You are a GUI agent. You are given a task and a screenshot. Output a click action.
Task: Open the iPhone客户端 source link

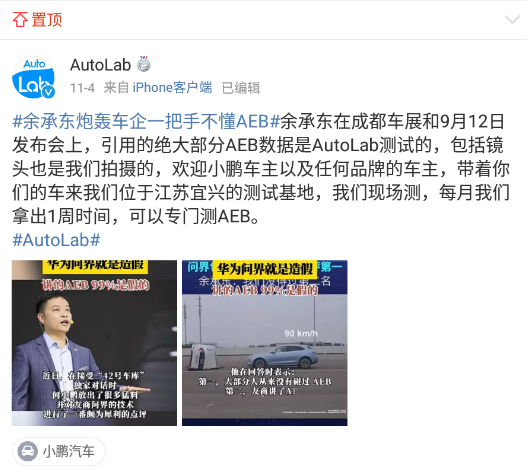point(172,88)
